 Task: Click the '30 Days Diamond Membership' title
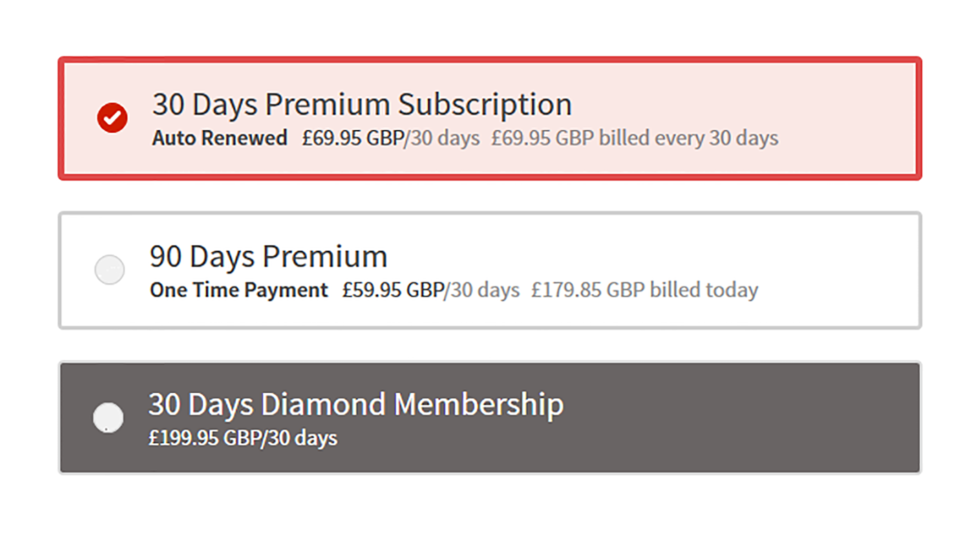[356, 404]
